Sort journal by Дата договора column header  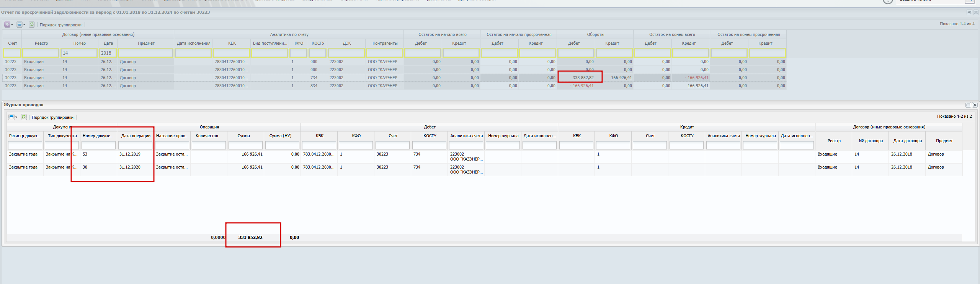pyautogui.click(x=907, y=141)
